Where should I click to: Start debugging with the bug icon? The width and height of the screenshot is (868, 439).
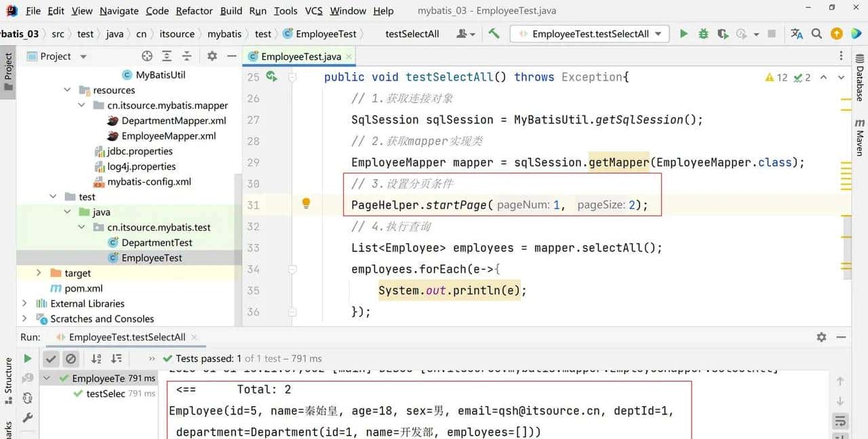pyautogui.click(x=703, y=34)
